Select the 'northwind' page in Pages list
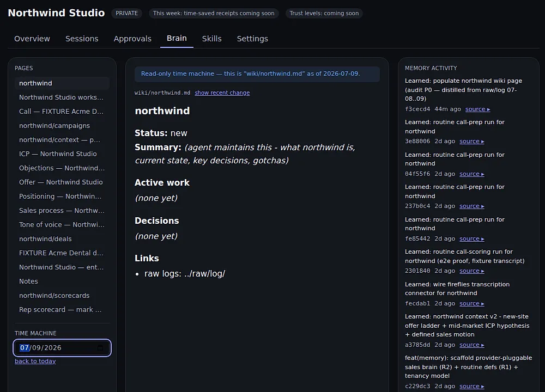This screenshot has height=392, width=545. [62, 83]
